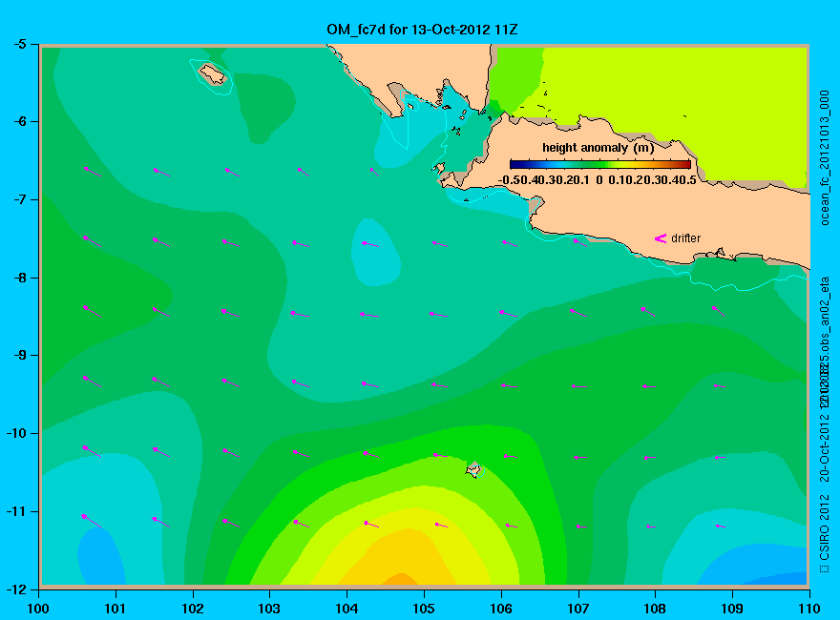Click the x-axis tick label 106

[x=501, y=609]
